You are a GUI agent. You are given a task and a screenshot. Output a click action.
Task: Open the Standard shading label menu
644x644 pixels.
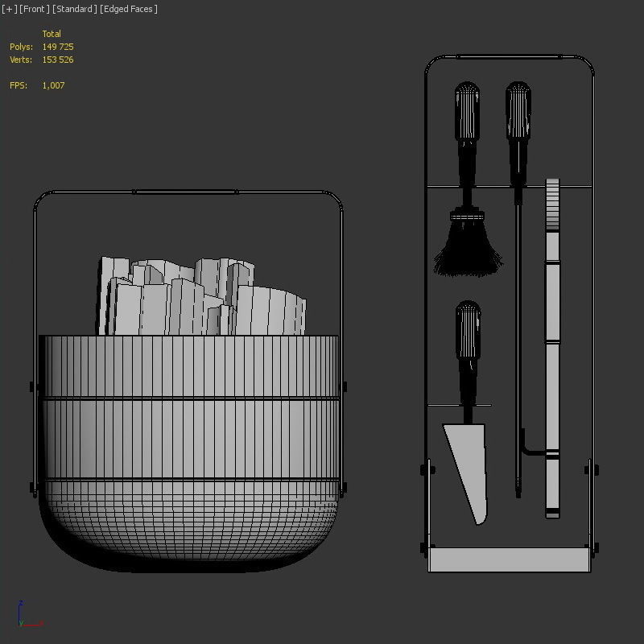(x=74, y=9)
